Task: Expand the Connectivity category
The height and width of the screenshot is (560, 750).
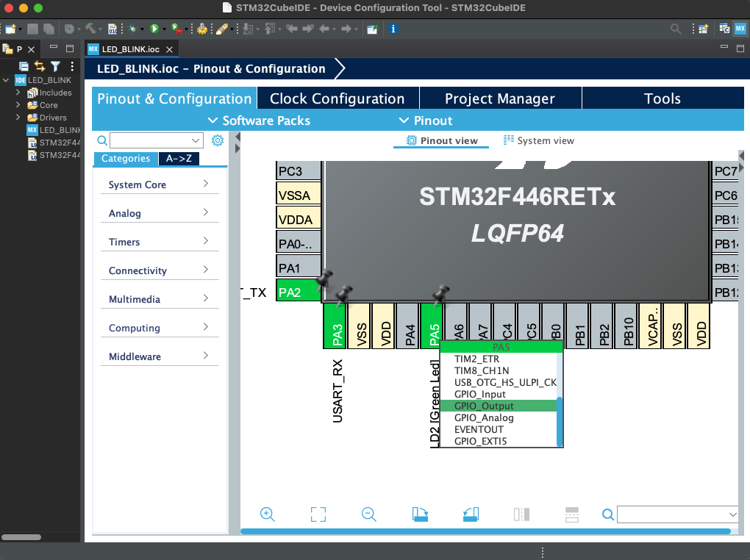Action: 160,270
